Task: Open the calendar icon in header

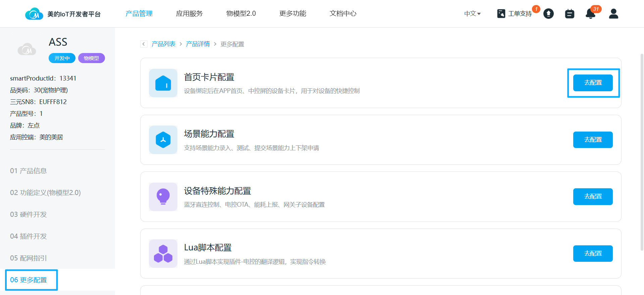Action: (570, 14)
